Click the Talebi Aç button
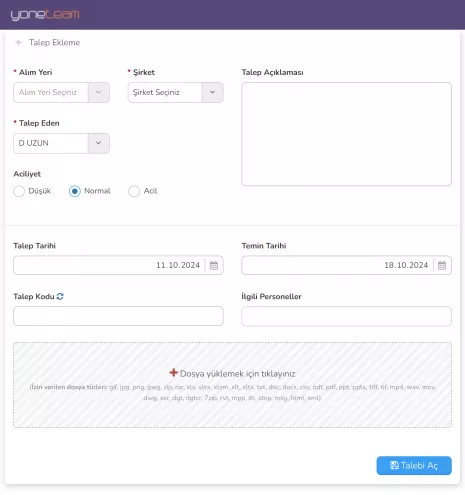The image size is (465, 495). click(x=414, y=465)
